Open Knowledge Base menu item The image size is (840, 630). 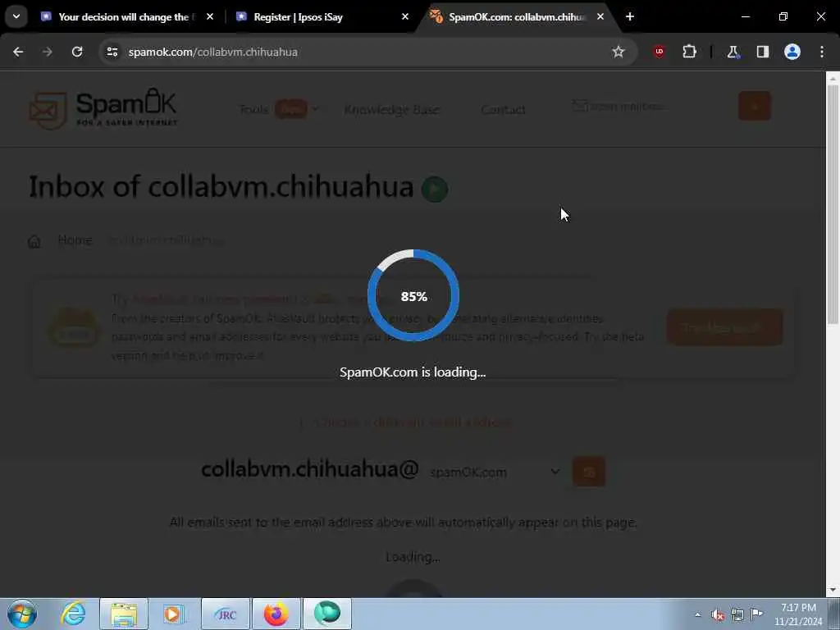[391, 109]
